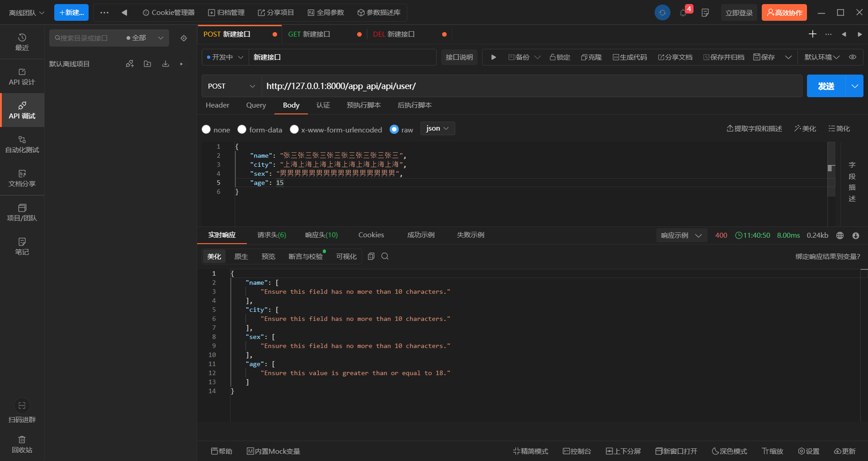Open the API 设计 section
This screenshot has height=461, width=868.
click(22, 76)
